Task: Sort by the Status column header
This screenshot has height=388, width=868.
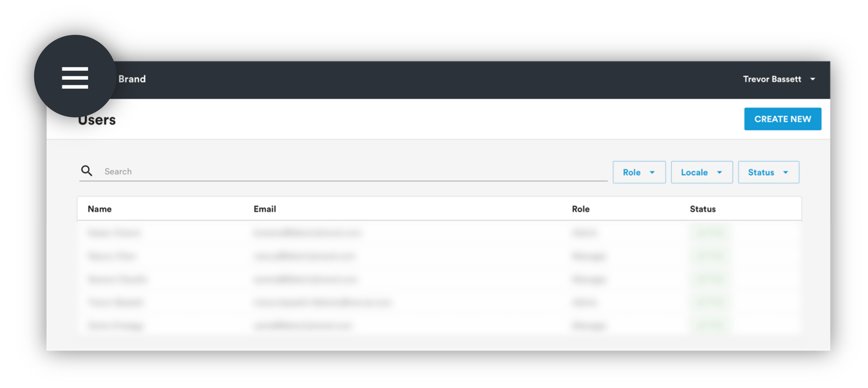Action: (x=702, y=209)
